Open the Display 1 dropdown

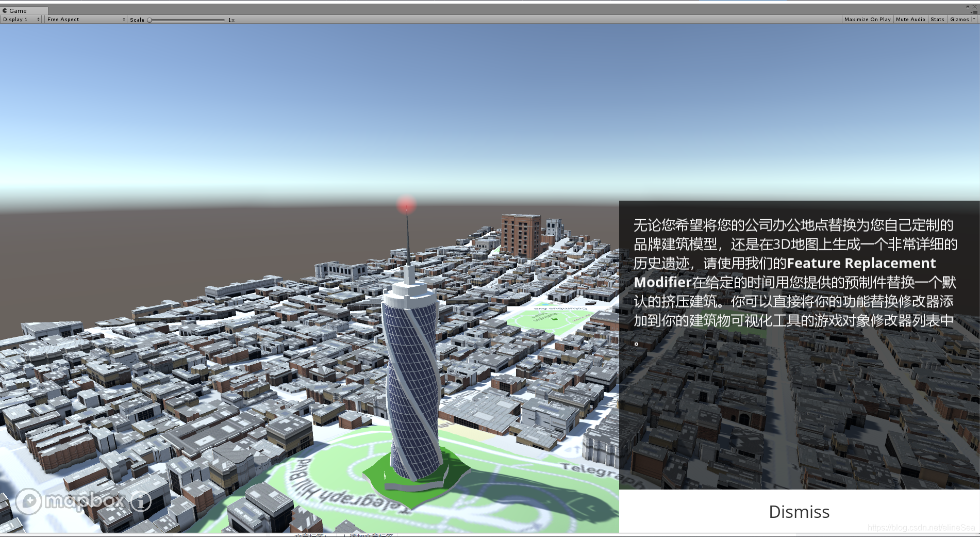pyautogui.click(x=21, y=20)
